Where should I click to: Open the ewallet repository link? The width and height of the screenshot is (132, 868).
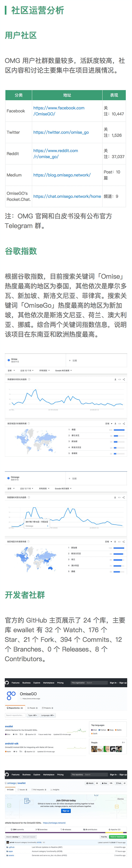[x=9, y=727]
